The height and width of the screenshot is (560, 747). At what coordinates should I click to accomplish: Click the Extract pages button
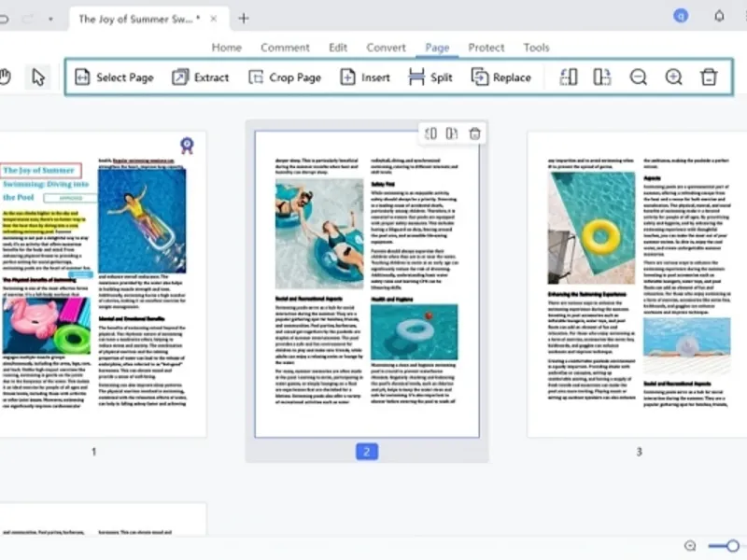[200, 77]
